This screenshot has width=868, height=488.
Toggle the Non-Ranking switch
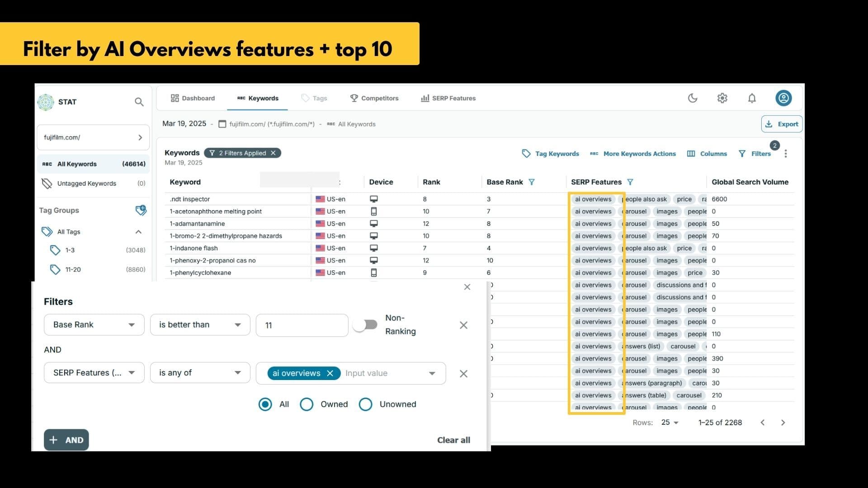click(365, 325)
